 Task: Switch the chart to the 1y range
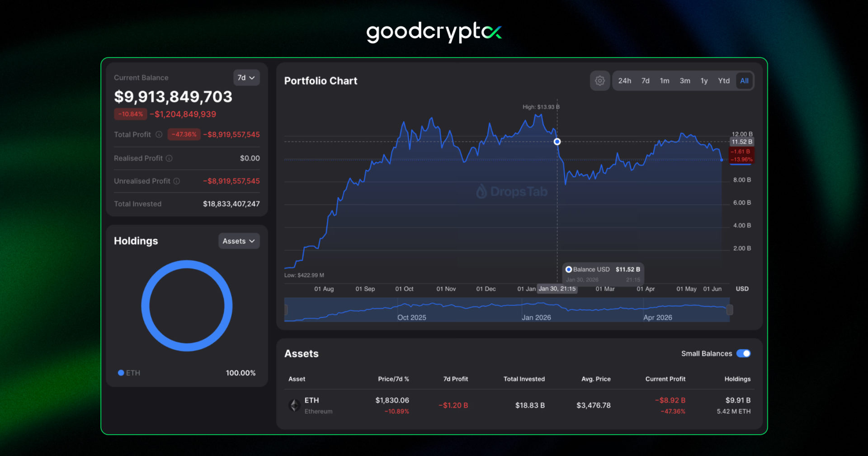coord(704,81)
